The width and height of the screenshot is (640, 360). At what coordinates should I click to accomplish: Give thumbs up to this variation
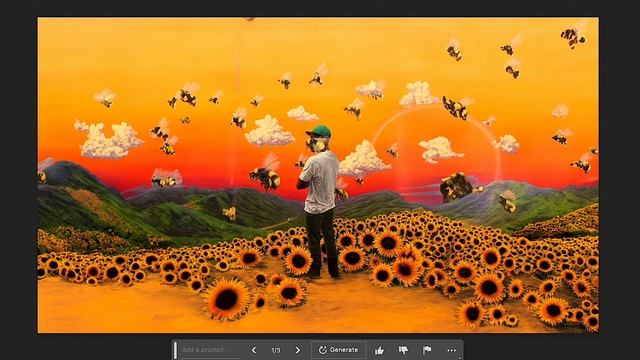pos(379,350)
